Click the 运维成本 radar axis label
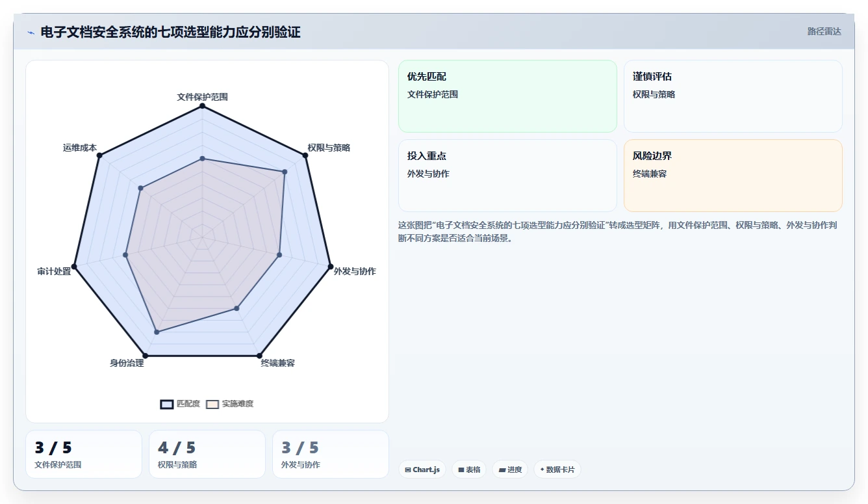 coord(80,148)
